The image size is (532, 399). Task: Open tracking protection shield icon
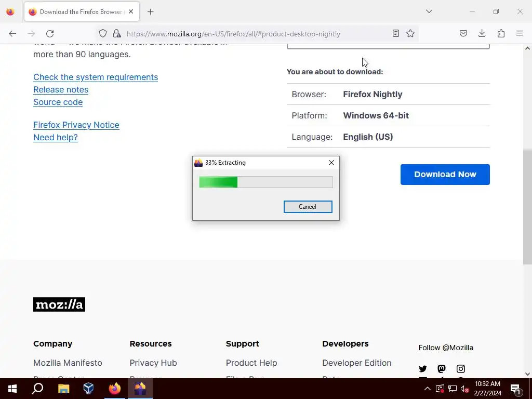103,33
